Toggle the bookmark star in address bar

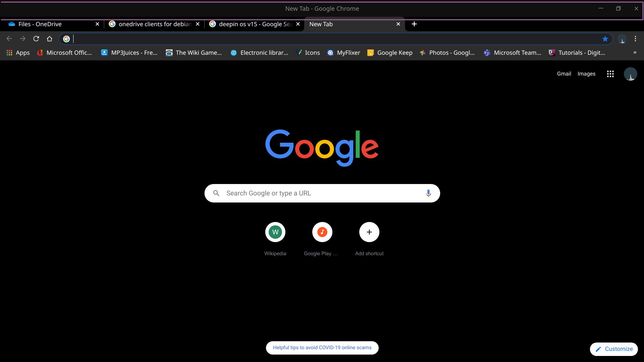click(x=605, y=39)
